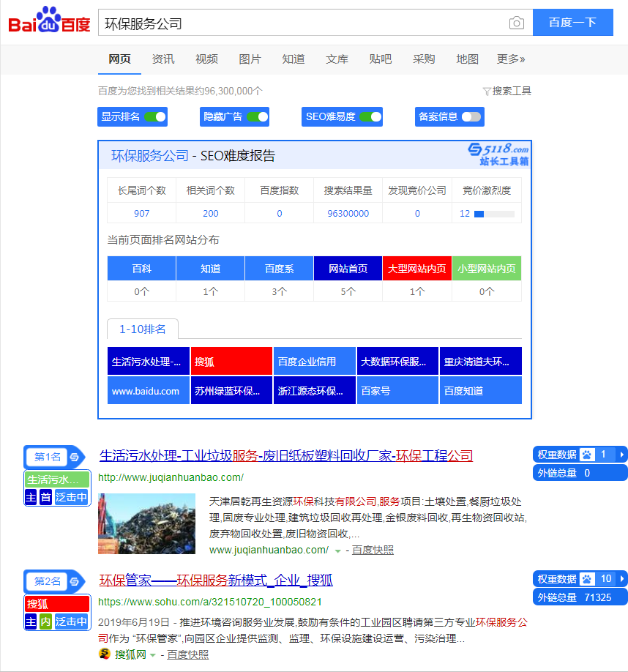The width and height of the screenshot is (628, 672).
Task: Open camera image search icon
Action: coord(516,23)
